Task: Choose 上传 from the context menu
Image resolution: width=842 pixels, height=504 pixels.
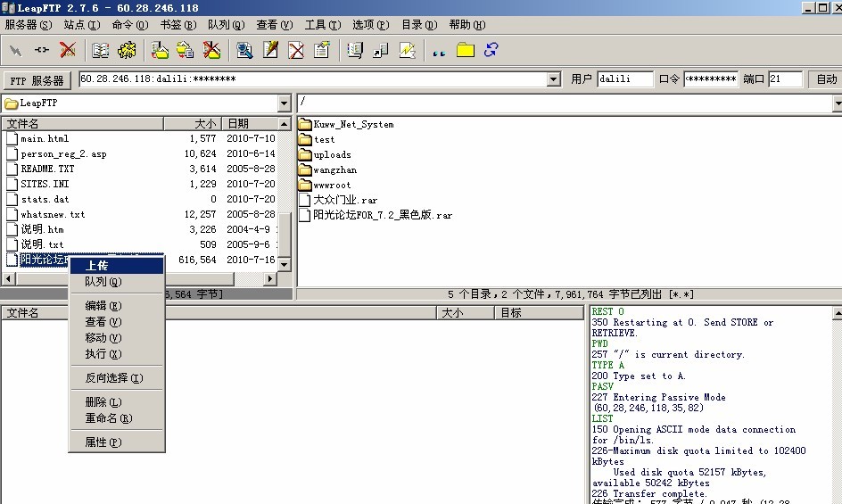Action: click(96, 266)
